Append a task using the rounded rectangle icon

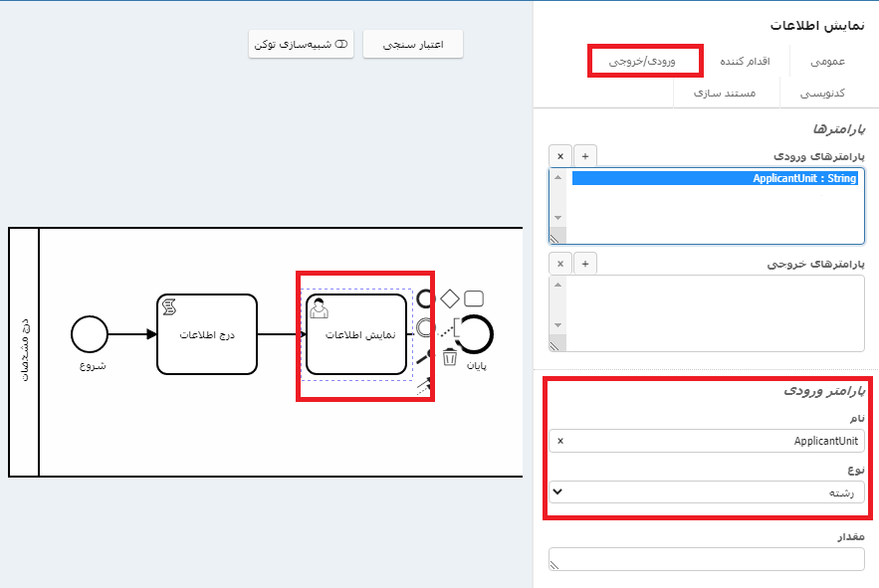tap(474, 297)
